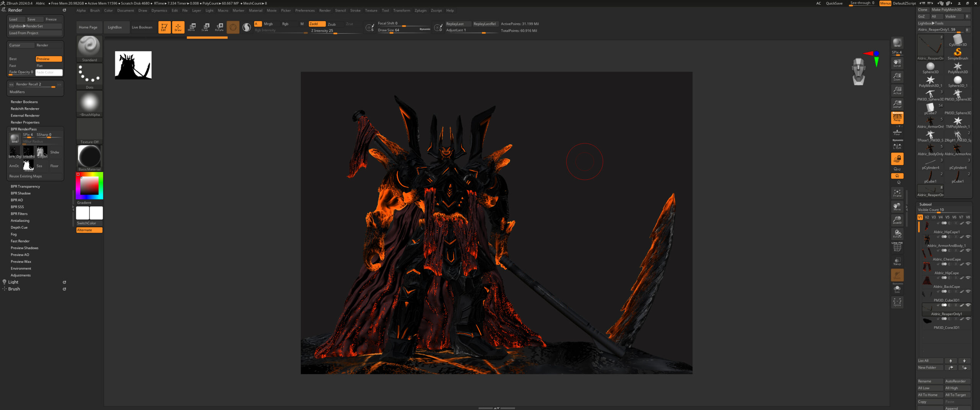
Task: Activate the Move transform tool in top toolbar
Action: [x=192, y=27]
